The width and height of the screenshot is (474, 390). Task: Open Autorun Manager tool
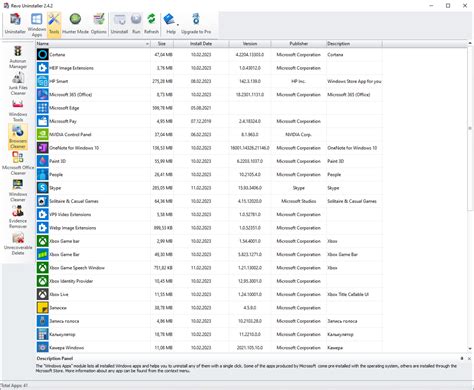point(18,57)
